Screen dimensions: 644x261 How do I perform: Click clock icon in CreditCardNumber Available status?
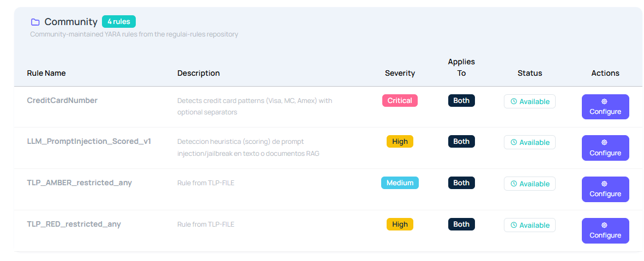pos(514,101)
